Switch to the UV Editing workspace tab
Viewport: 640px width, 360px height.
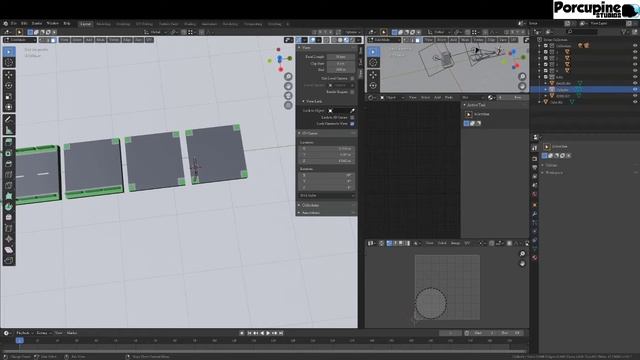pos(144,24)
